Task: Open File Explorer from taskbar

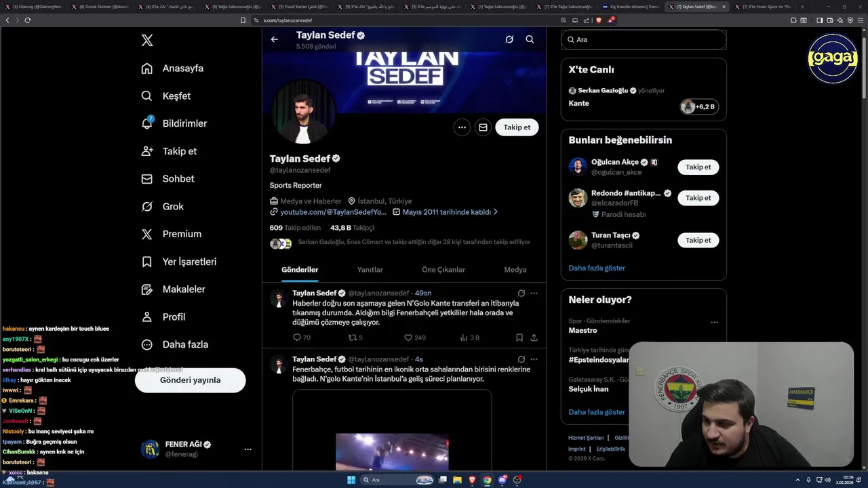Action: click(x=457, y=480)
